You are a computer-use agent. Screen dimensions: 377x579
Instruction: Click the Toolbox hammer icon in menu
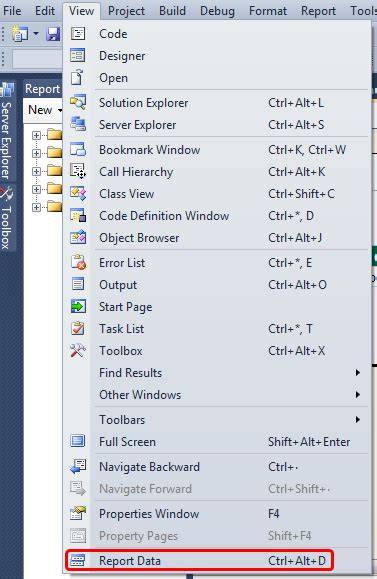click(x=78, y=350)
